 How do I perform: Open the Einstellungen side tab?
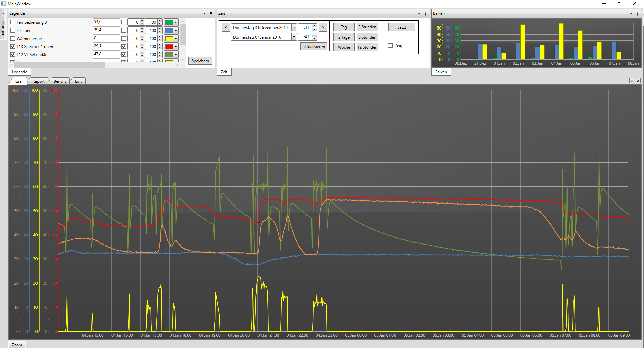coord(3,24)
